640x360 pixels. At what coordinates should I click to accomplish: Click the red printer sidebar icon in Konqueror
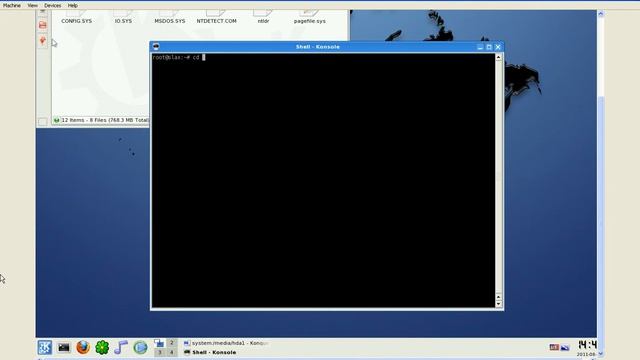[x=42, y=25]
